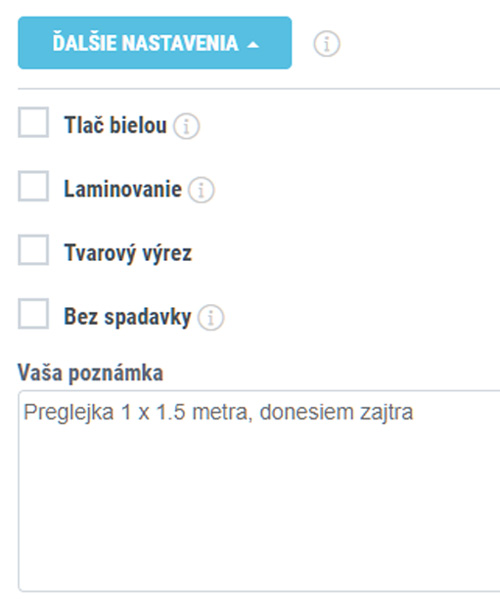Image resolution: width=500 pixels, height=614 pixels.
Task: Click the Laminovanie label text
Action: pyautogui.click(x=123, y=189)
